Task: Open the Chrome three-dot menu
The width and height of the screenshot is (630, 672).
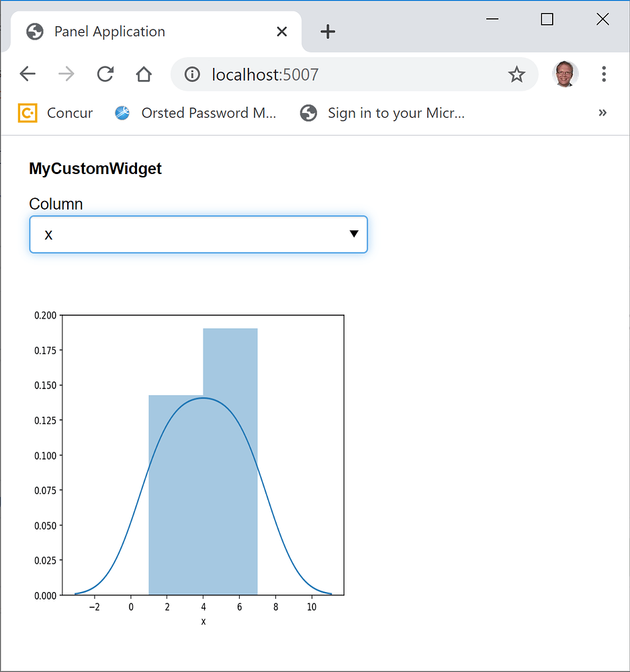Action: 604,74
